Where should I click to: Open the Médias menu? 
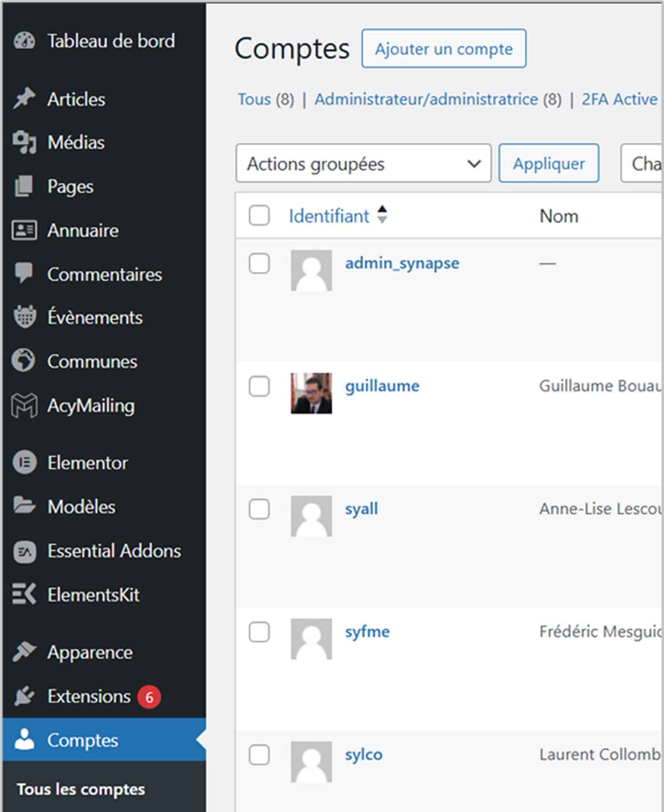[x=104, y=142]
